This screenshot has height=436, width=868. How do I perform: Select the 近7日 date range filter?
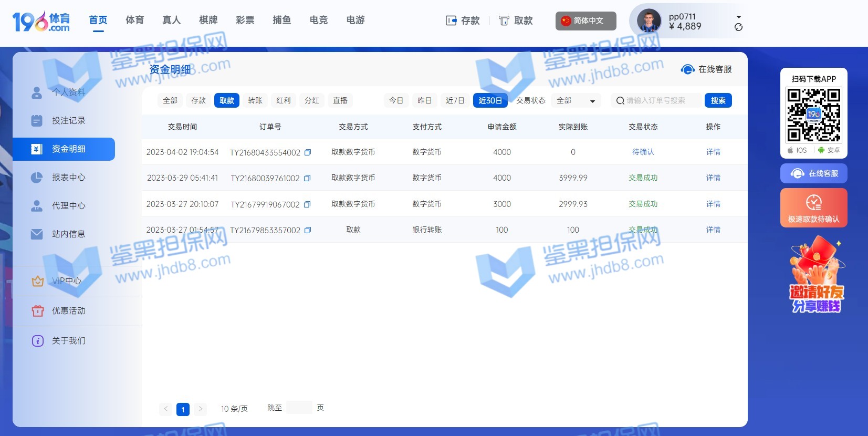[455, 100]
